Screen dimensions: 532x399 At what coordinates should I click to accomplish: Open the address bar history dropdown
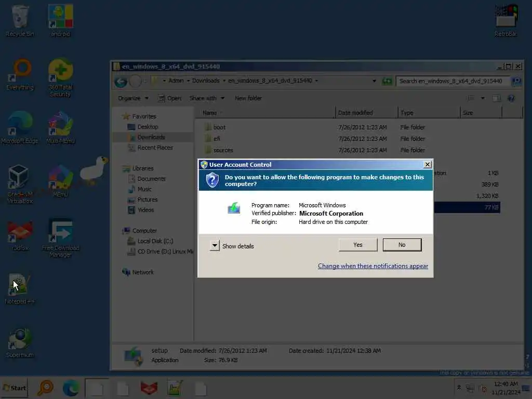coord(374,81)
